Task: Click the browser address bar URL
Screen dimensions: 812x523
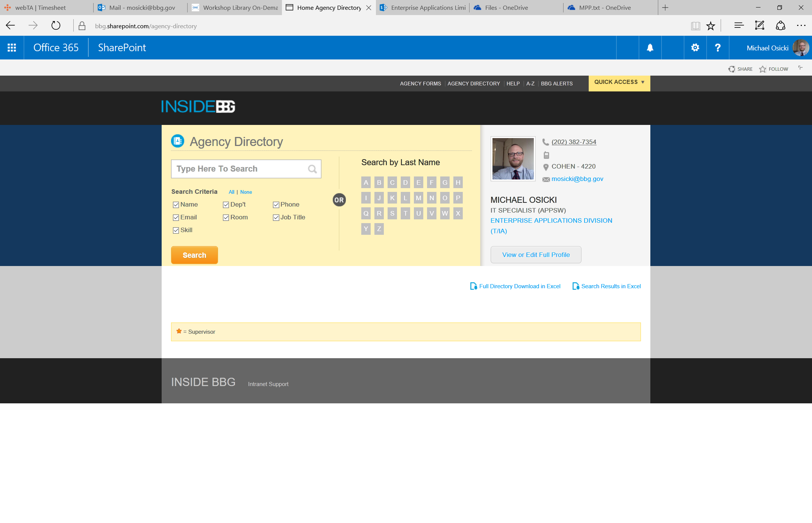Action: pyautogui.click(x=146, y=26)
